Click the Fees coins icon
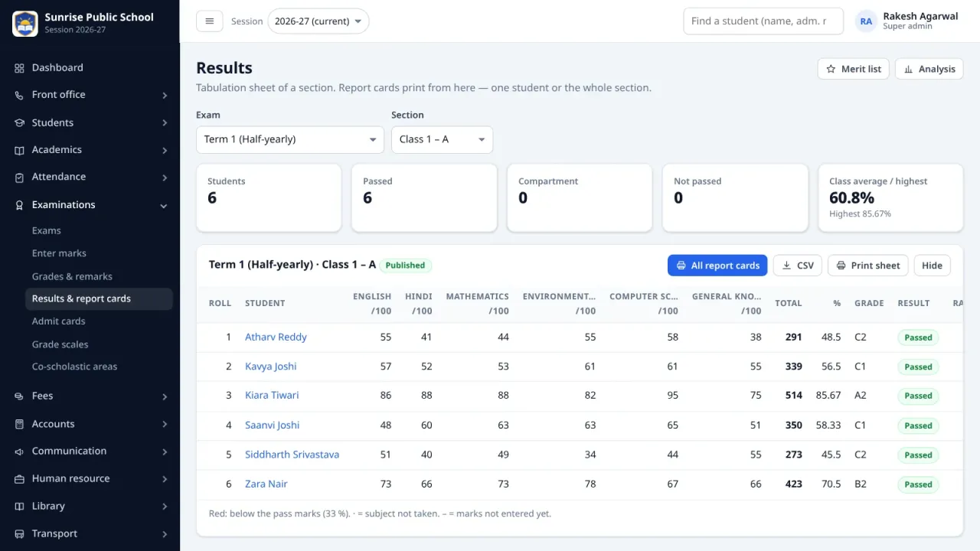Viewport: 980px width, 551px height. (19, 396)
